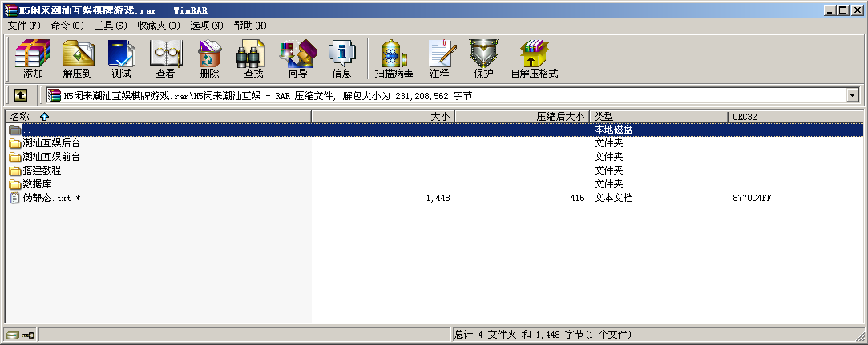Go up one folder level button
The width and height of the screenshot is (868, 345).
point(21,95)
